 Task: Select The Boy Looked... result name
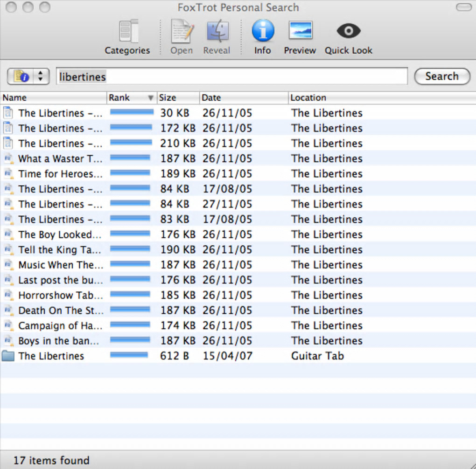tap(60, 235)
